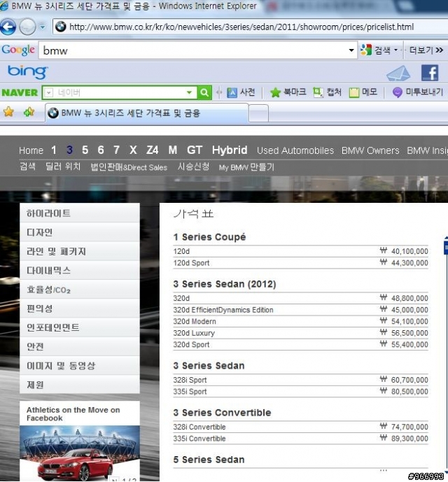Open the M models menu item
The image size is (448, 482).
pos(173,150)
